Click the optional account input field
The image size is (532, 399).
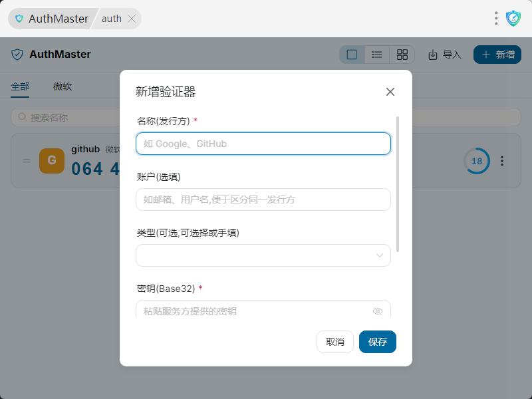click(263, 199)
